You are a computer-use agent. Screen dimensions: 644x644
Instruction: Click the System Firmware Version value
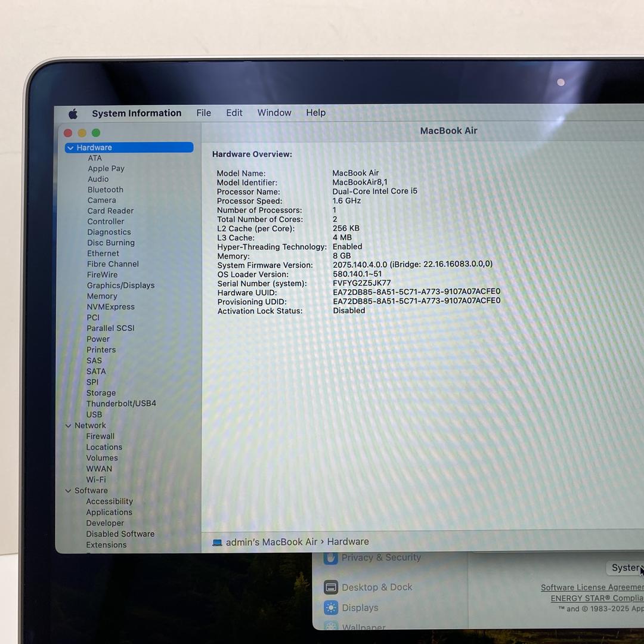(x=413, y=264)
